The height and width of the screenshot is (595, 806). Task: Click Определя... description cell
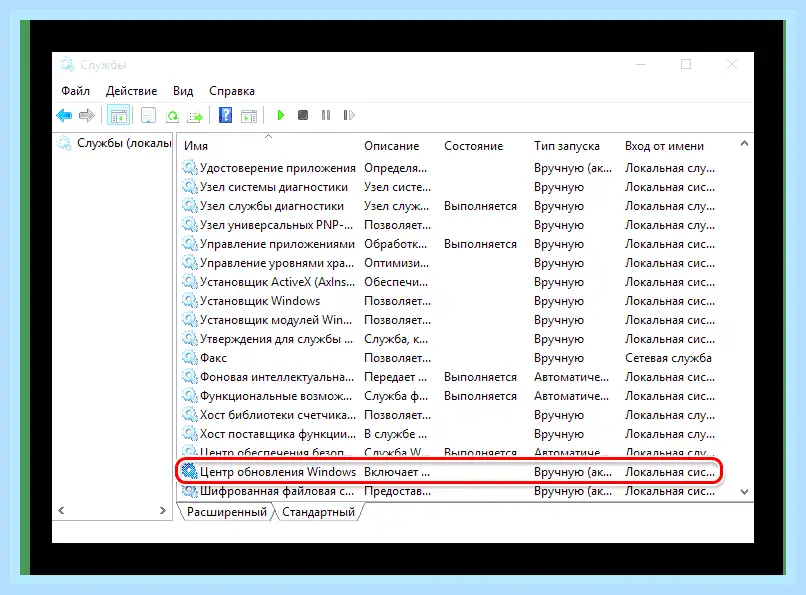pos(395,168)
